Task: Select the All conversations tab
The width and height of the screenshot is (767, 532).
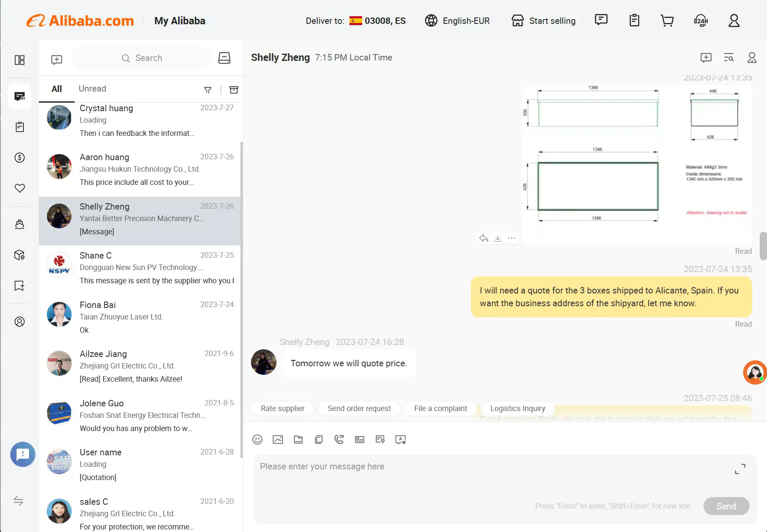Action: pos(56,89)
